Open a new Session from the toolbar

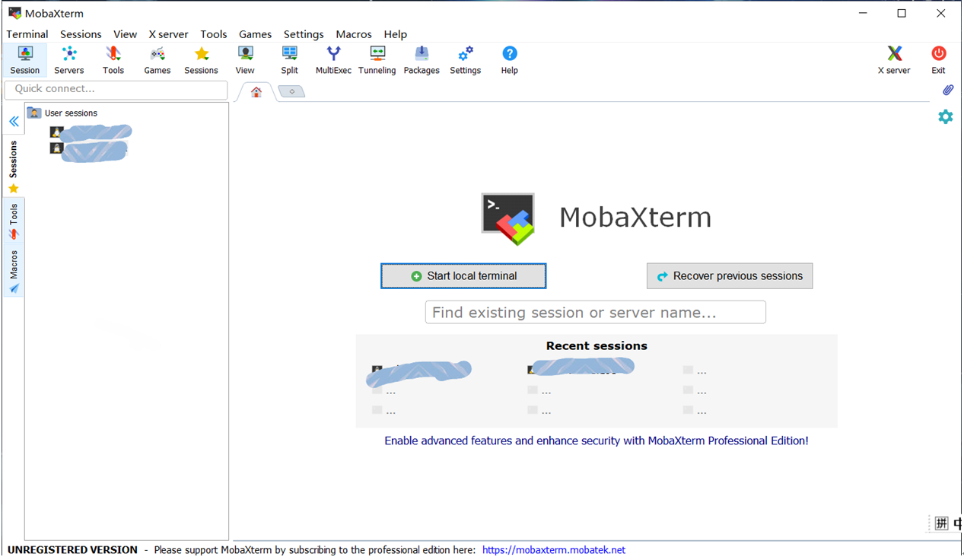coord(25,60)
